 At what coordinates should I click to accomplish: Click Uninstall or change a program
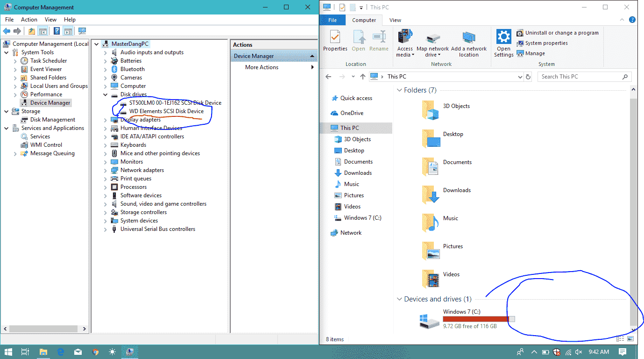pyautogui.click(x=558, y=33)
